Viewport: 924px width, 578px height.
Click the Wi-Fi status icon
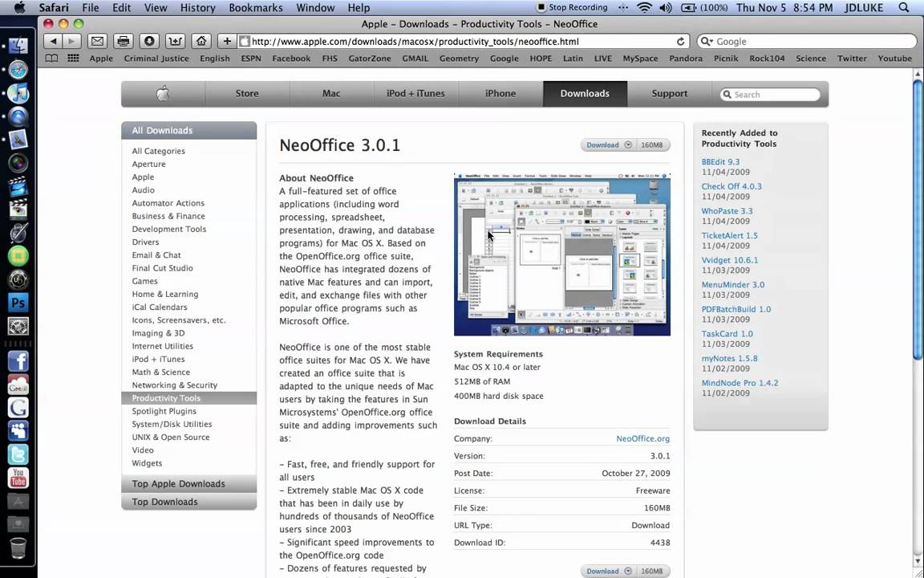[x=645, y=8]
